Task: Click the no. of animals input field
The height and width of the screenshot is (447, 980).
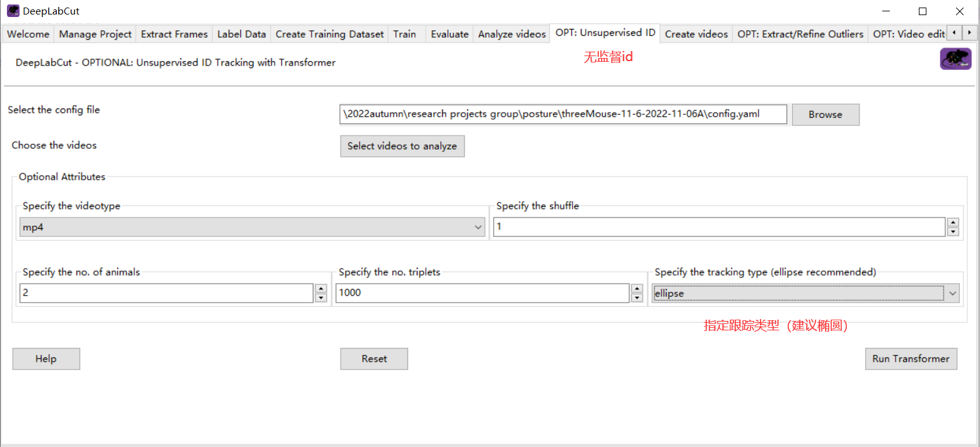Action: coord(166,293)
